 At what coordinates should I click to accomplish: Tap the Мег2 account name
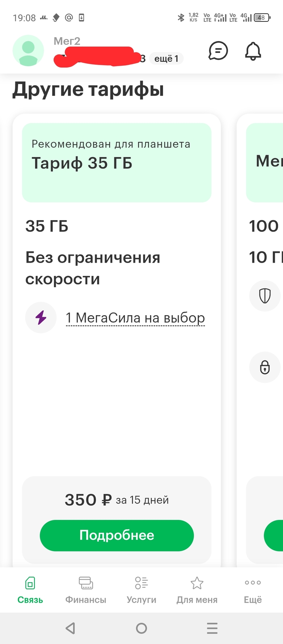tap(67, 41)
